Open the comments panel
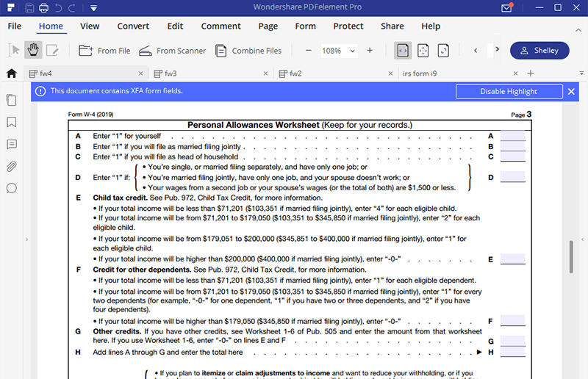The width and height of the screenshot is (588, 379). point(12,144)
